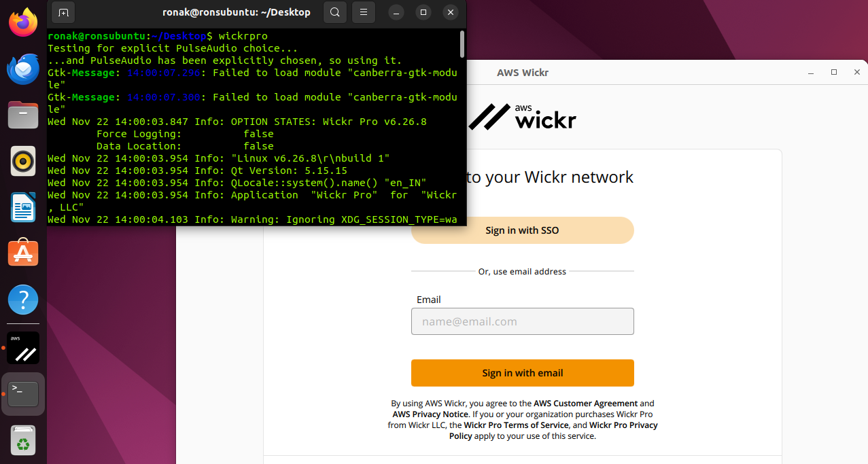Launch Ubuntu Software center
The image size is (868, 464).
(22, 253)
